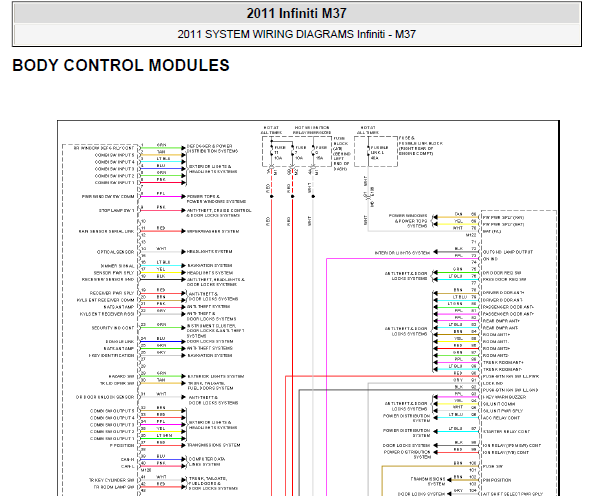608x496 pixels.
Task: Click the 'DONGLE LINK' pin label
Action: [x=120, y=342]
